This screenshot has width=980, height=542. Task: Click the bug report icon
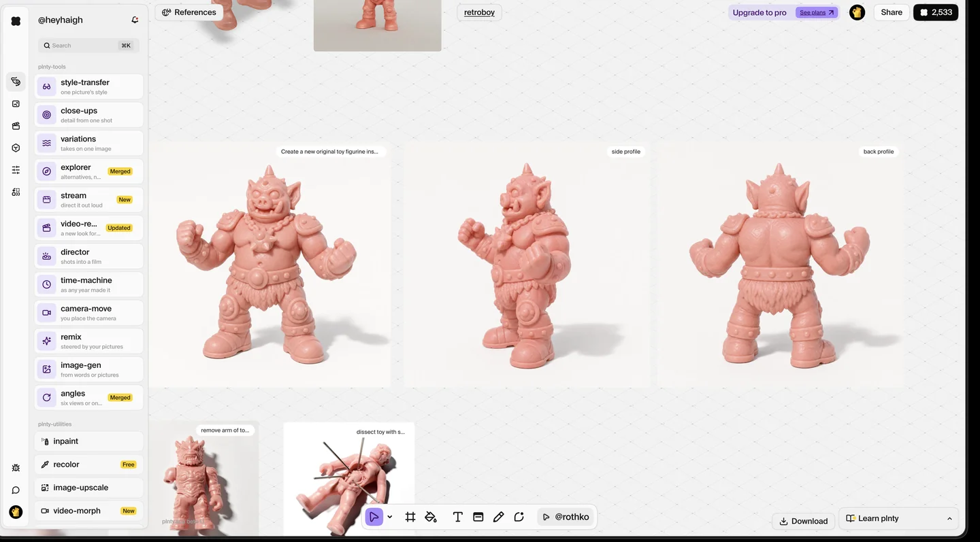16,468
